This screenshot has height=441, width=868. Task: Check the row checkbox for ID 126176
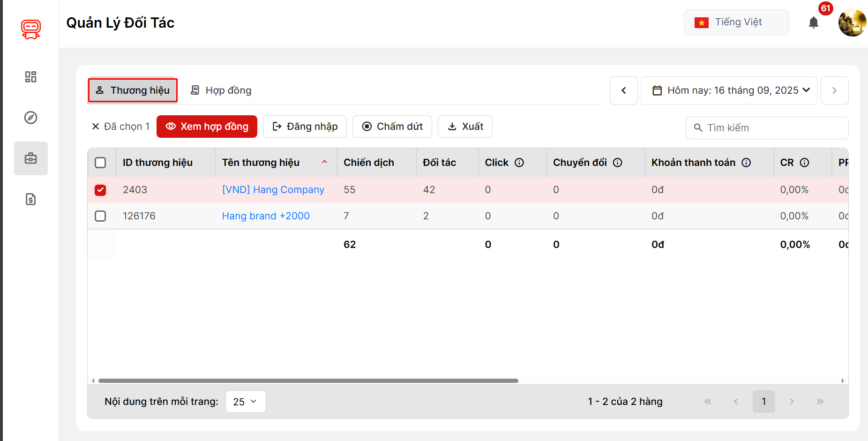tap(100, 216)
